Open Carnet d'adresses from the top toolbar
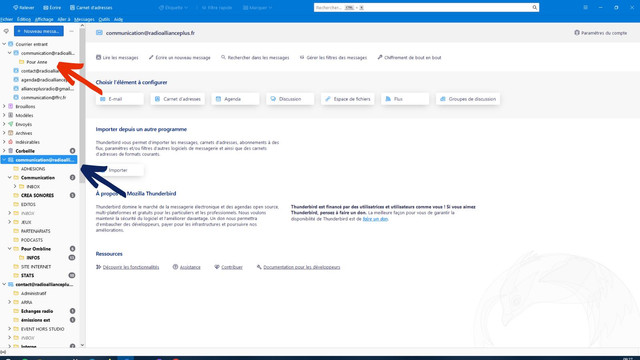 click(91, 7)
